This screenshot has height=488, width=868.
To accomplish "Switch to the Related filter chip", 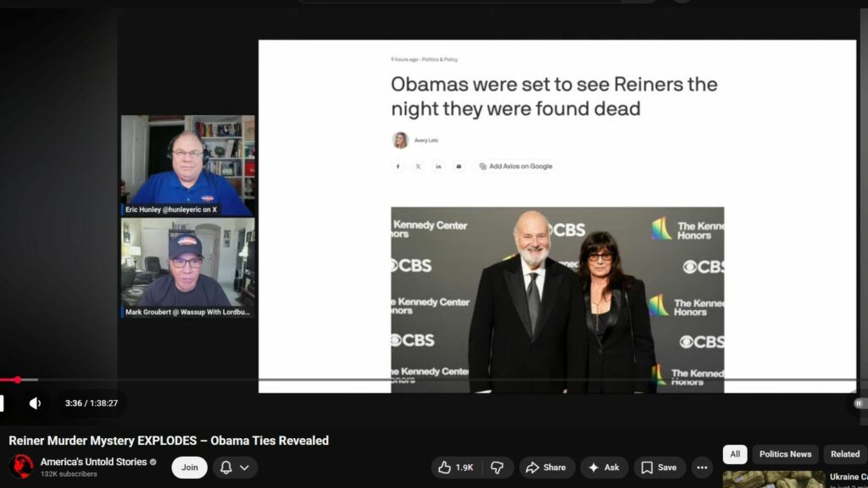I will [x=844, y=454].
